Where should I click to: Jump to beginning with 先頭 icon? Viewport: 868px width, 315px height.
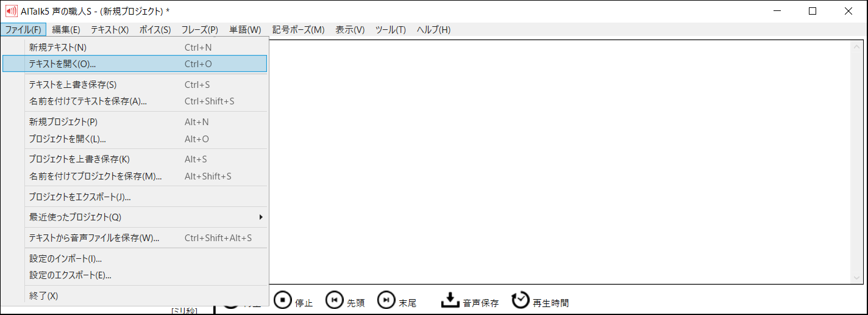(x=335, y=300)
